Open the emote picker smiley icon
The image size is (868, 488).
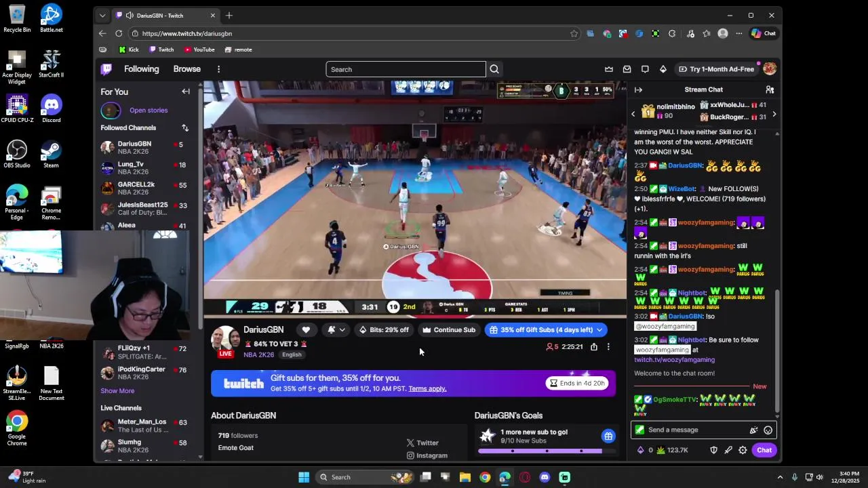coord(768,430)
